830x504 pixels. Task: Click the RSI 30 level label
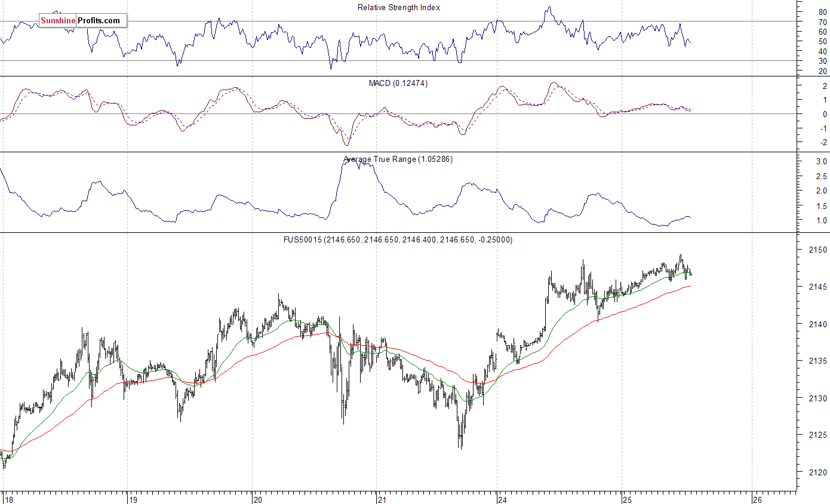(822, 61)
